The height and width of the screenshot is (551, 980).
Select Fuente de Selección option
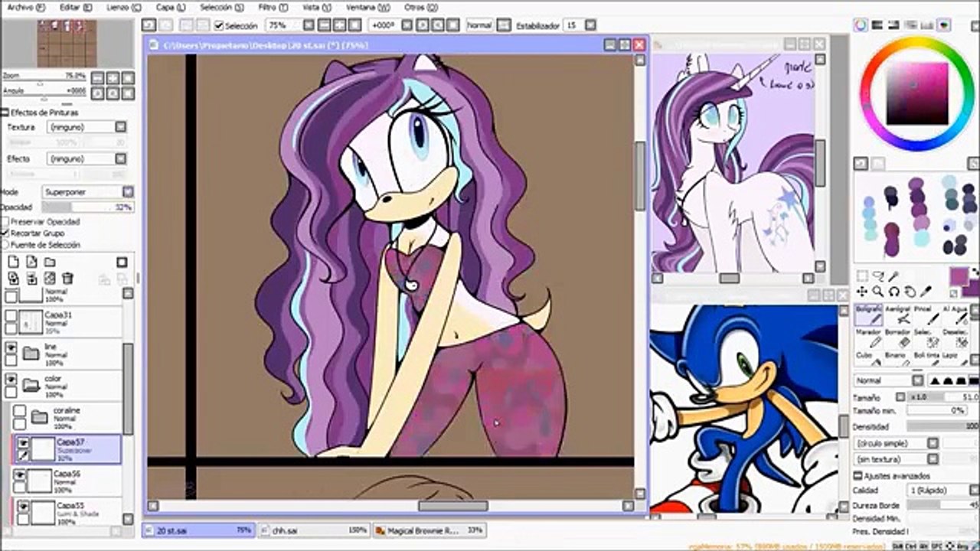coord(5,244)
